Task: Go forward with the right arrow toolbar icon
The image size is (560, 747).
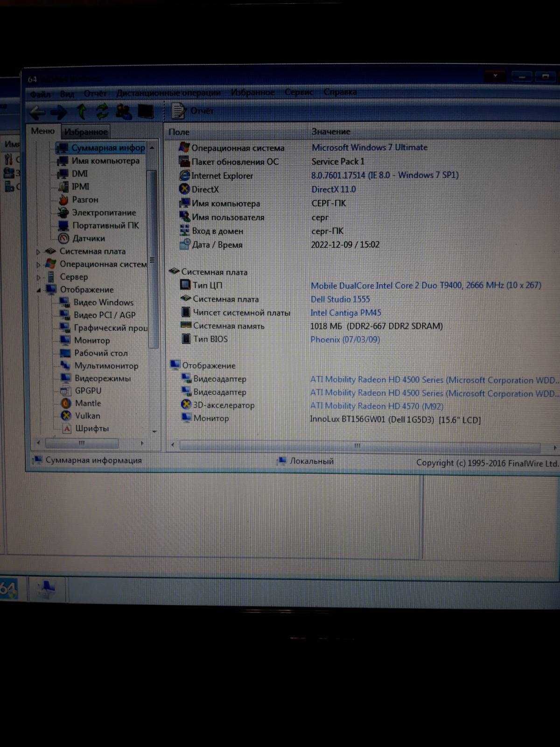Action: (59, 112)
